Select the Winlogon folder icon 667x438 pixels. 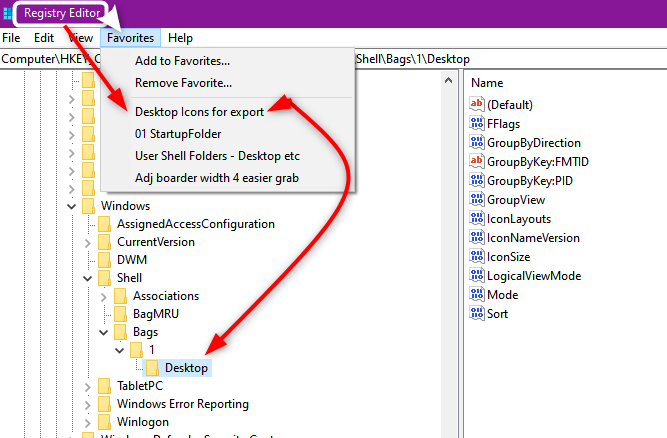(x=105, y=422)
